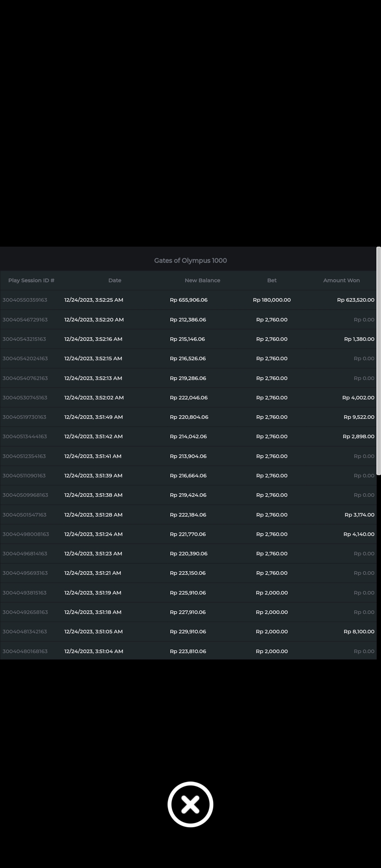The height and width of the screenshot is (868, 381).
Task: Click the history table's vertical scrollbar
Action: pos(379,360)
